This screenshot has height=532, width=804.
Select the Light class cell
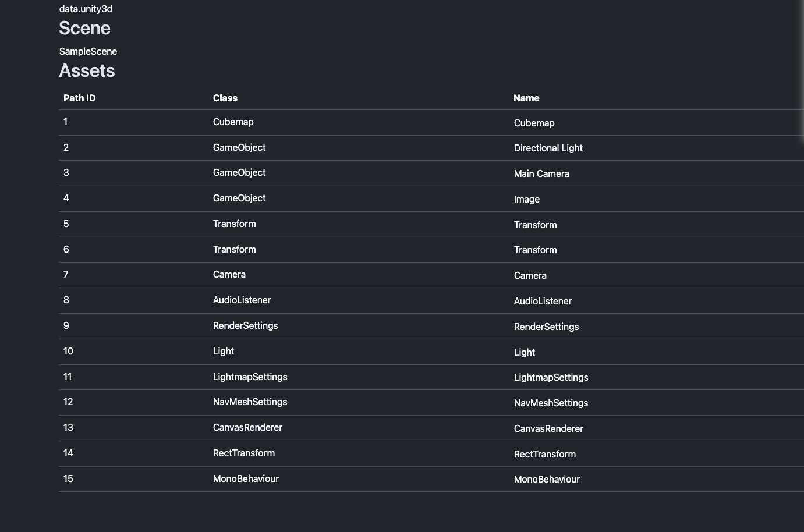point(224,351)
